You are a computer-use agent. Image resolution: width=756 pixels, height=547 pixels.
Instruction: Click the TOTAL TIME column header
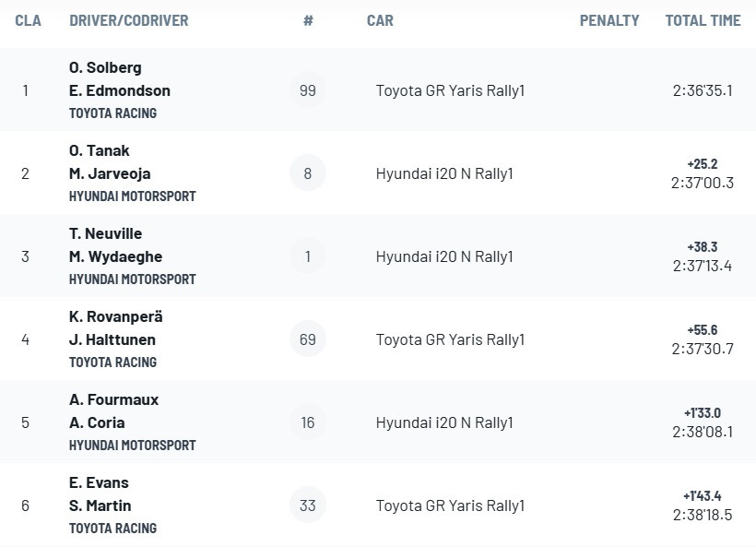coord(703,20)
